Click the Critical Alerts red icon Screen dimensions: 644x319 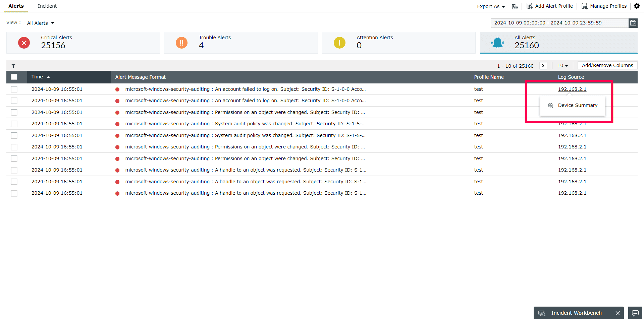[x=24, y=43]
